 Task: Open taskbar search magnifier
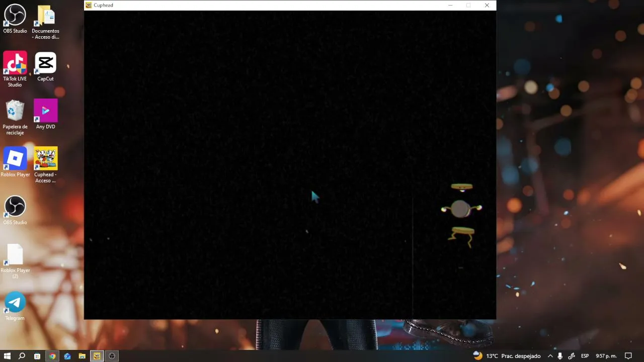coord(22,356)
